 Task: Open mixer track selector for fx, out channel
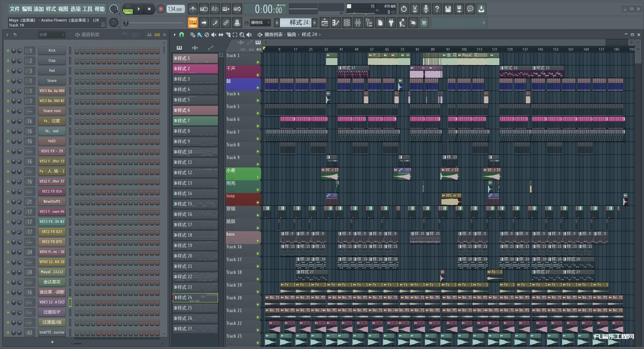30,131
